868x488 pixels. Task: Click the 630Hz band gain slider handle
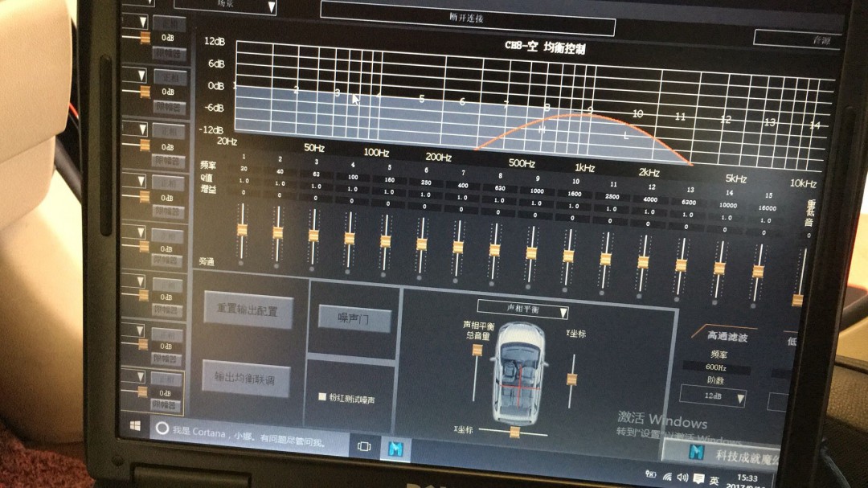click(494, 250)
